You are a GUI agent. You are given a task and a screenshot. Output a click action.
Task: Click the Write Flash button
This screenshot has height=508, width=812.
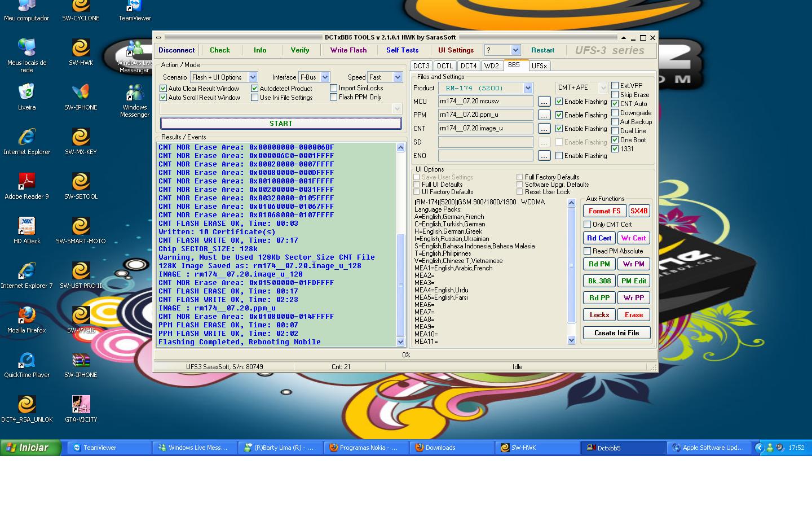pyautogui.click(x=348, y=50)
